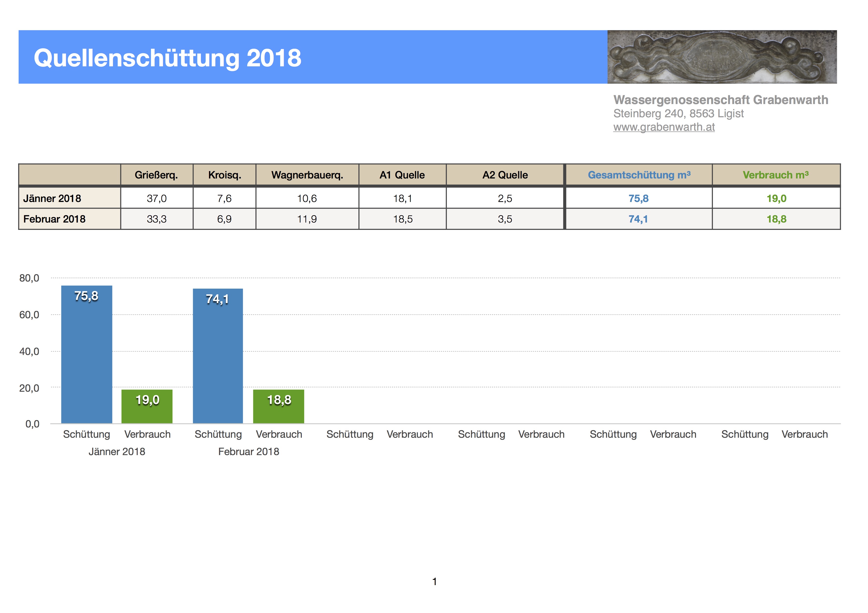Select the 'Jänner 2018' row label
The height and width of the screenshot is (613, 868).
tap(52, 198)
